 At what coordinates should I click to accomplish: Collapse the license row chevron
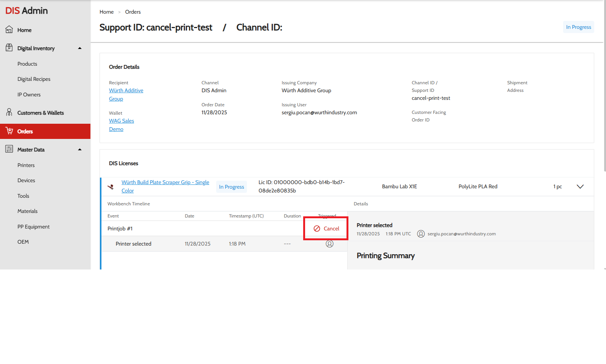[x=580, y=186]
